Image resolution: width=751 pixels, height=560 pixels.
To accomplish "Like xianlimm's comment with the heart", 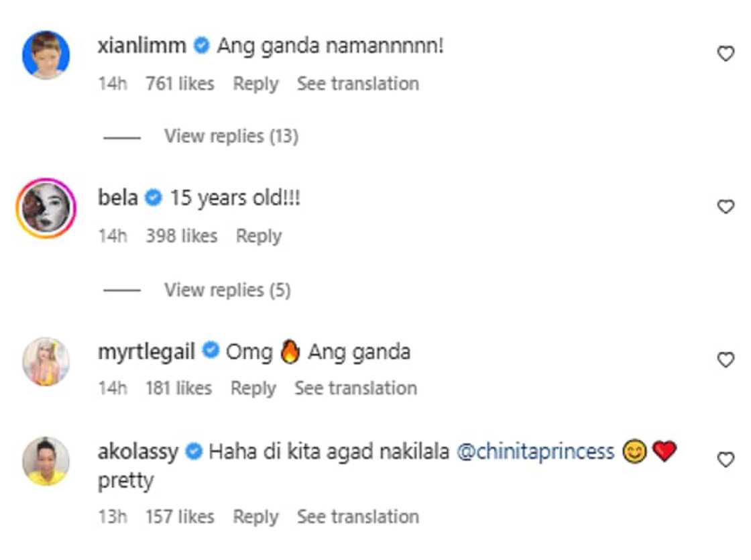I will coord(726,54).
